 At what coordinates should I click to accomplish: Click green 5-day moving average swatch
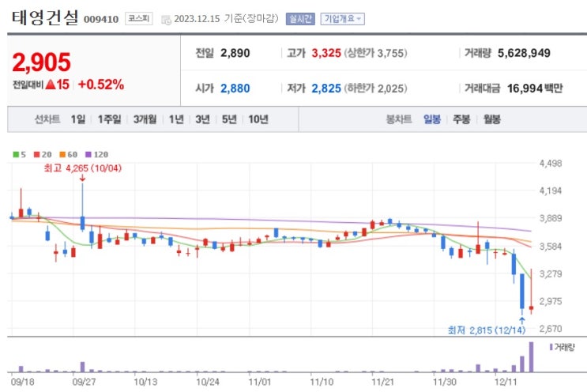pyautogui.click(x=16, y=154)
